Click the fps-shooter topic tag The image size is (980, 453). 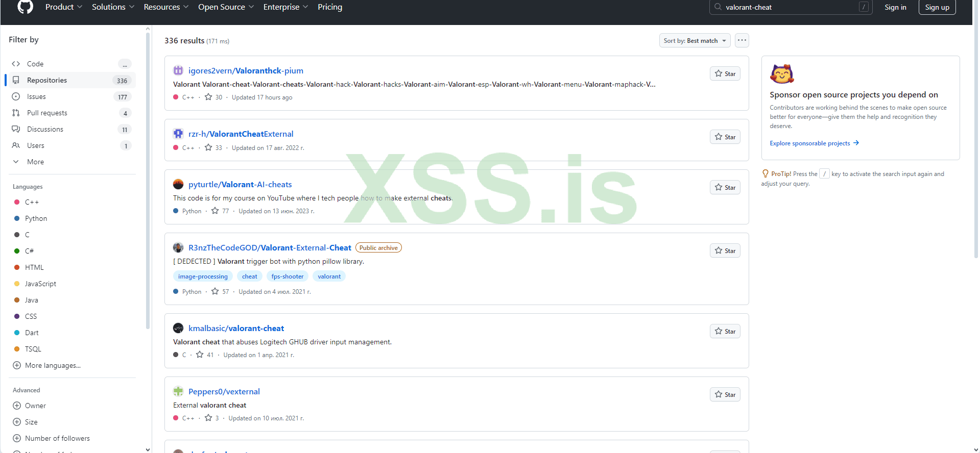pos(288,276)
